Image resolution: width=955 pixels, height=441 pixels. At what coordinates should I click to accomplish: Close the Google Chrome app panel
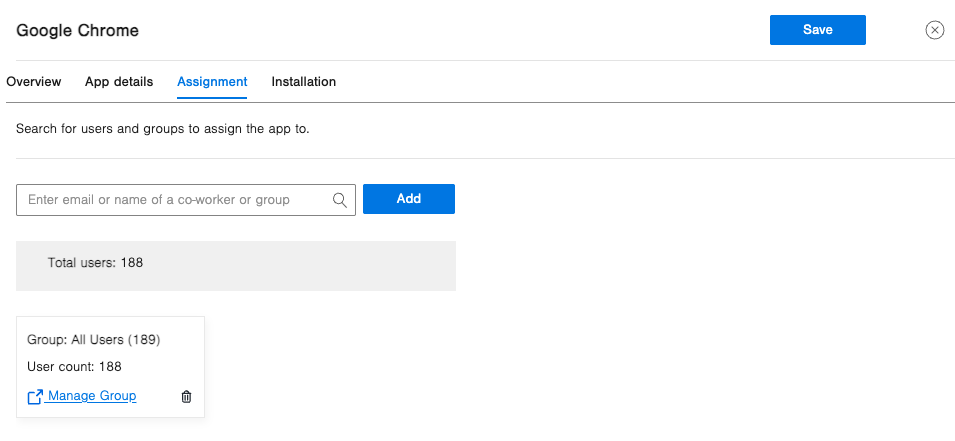point(934,30)
